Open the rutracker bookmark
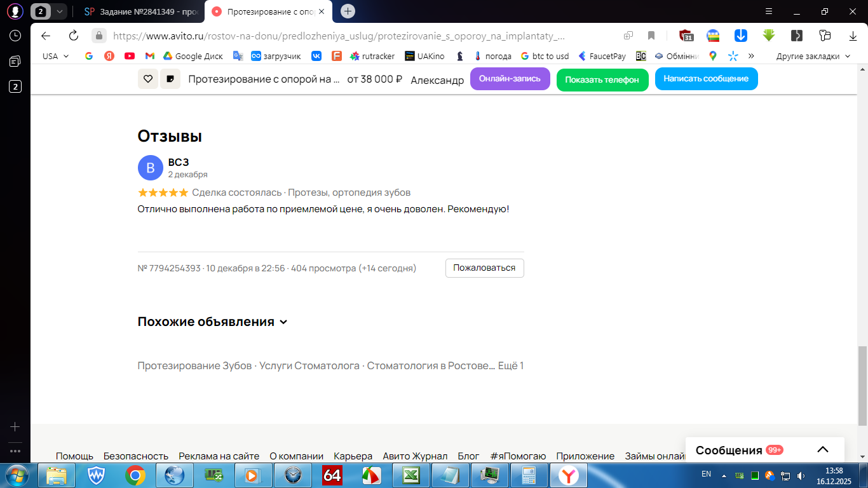Screen dimensions: 868x488 tap(372, 56)
